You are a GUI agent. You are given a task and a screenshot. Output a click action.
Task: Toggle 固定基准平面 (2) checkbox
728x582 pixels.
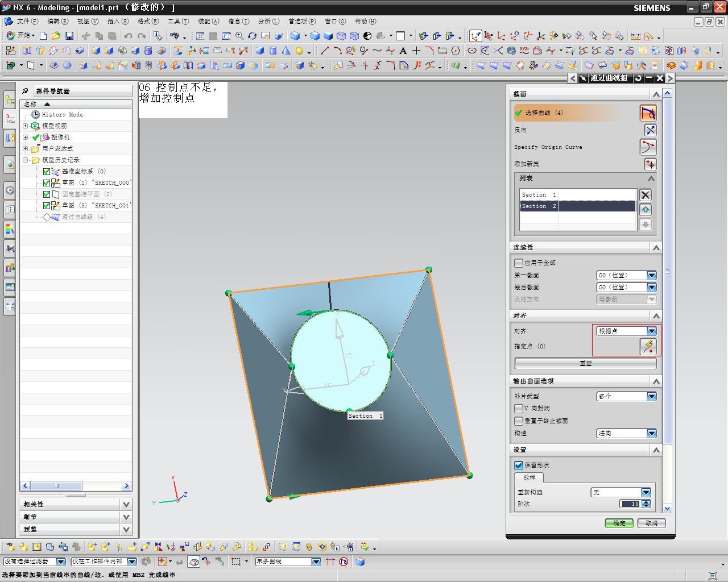coord(47,194)
